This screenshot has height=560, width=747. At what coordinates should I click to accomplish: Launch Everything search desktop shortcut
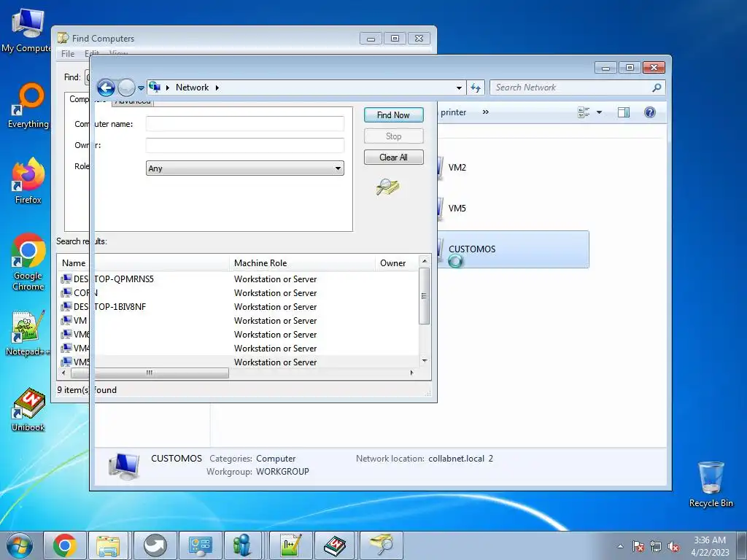[28, 106]
